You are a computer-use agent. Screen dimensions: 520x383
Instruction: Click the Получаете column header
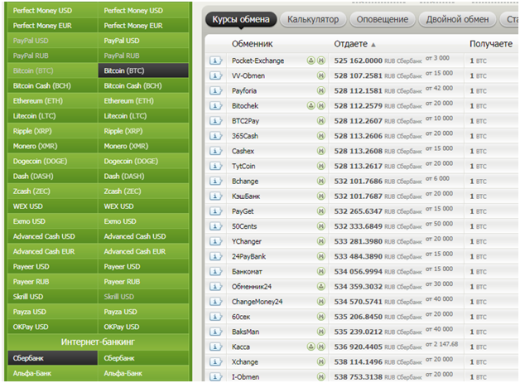pyautogui.click(x=491, y=44)
